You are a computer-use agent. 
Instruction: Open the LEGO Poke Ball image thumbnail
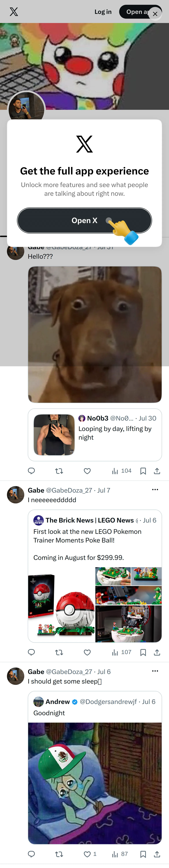pyautogui.click(x=61, y=605)
